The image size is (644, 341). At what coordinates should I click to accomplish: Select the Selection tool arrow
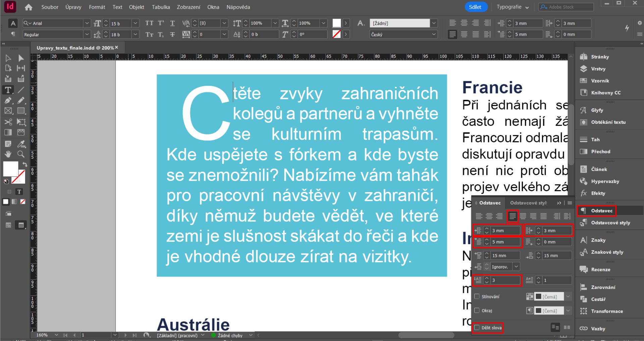pos(8,58)
